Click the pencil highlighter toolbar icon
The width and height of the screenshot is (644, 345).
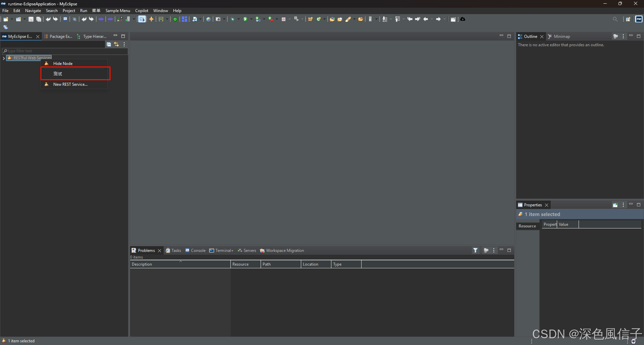(348, 19)
